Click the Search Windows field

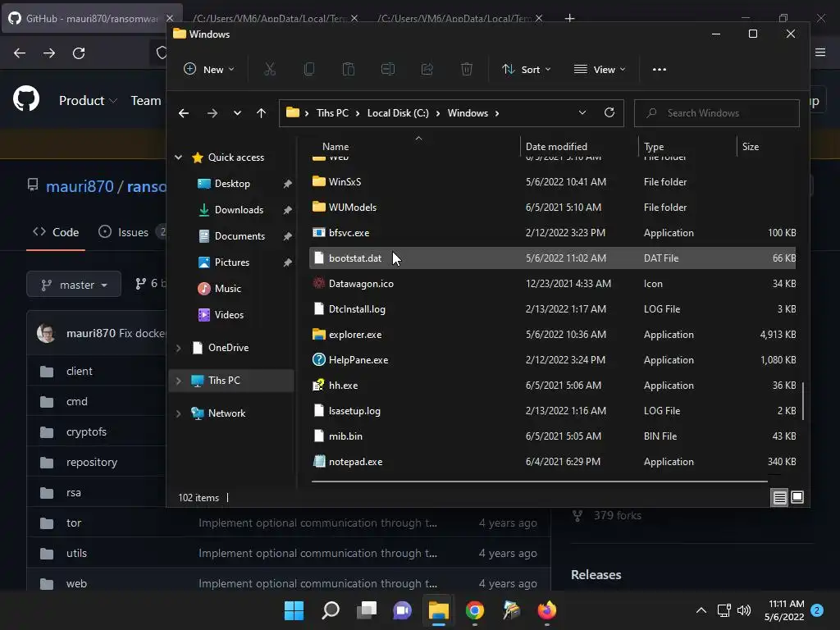click(717, 113)
